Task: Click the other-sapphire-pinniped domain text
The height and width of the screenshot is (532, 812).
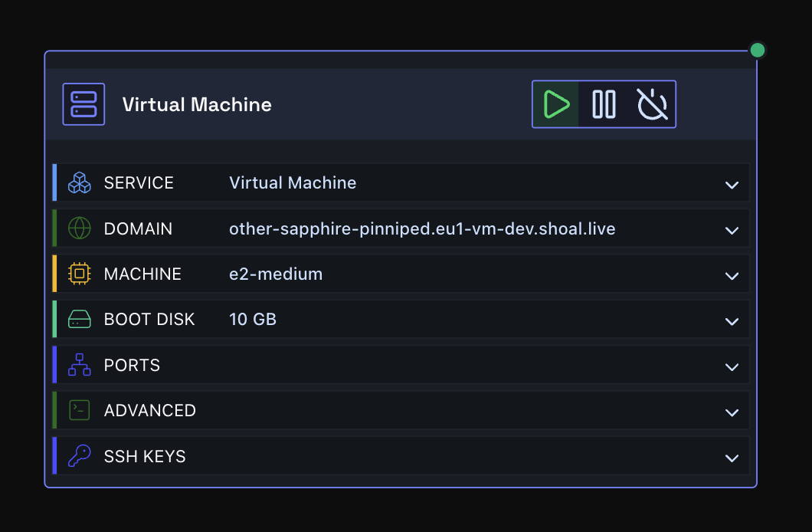Action: [422, 228]
